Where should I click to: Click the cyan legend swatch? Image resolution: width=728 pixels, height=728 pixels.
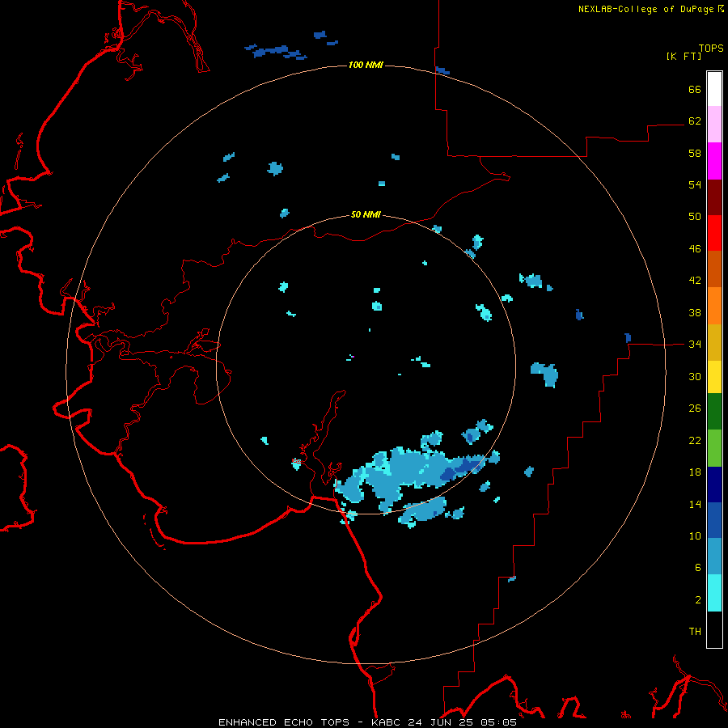coord(714,593)
